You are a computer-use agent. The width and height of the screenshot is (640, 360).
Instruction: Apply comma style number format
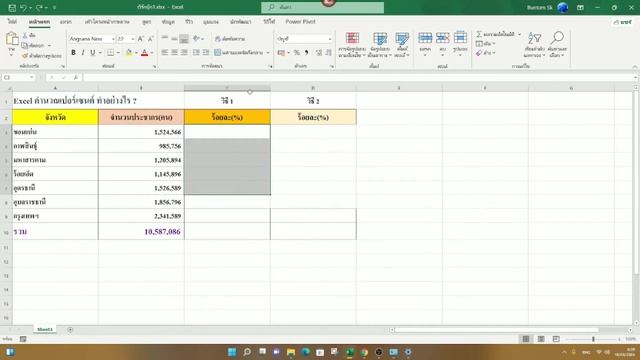(307, 53)
